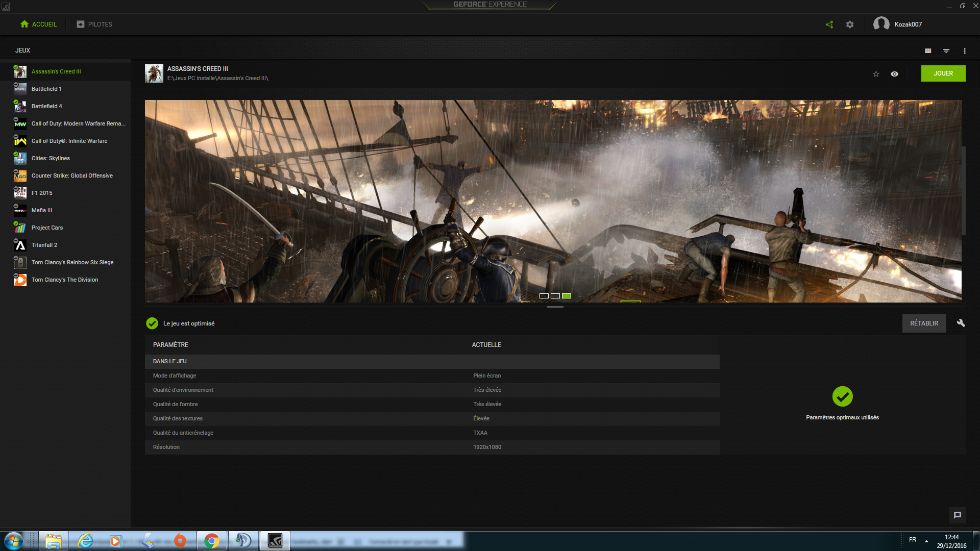Open Google Chrome from the taskbar
980x551 pixels.
(x=212, y=541)
